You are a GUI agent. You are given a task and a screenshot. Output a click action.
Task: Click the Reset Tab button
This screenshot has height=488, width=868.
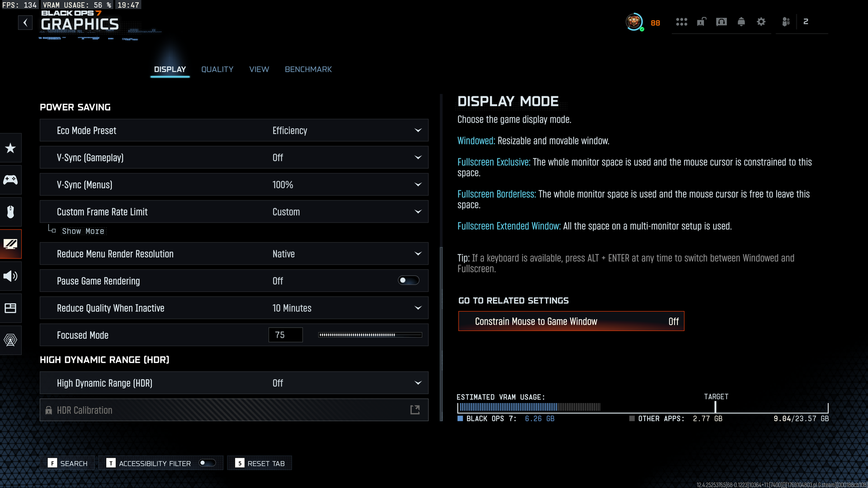pos(260,463)
